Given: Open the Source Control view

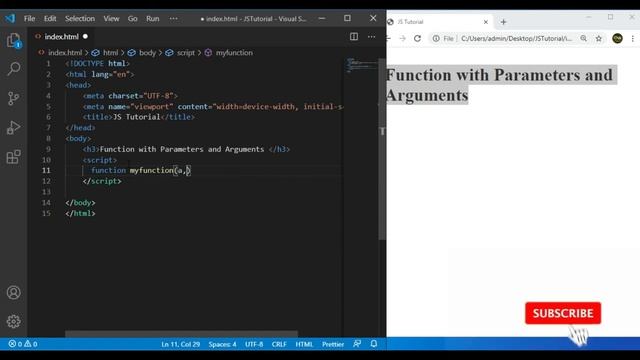Looking at the screenshot, I should 13,98.
